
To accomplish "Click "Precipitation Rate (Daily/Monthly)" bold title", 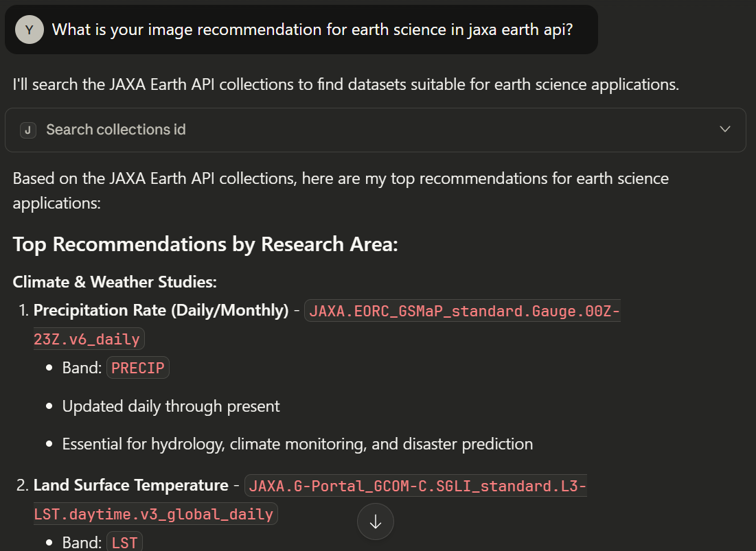I will click(161, 310).
